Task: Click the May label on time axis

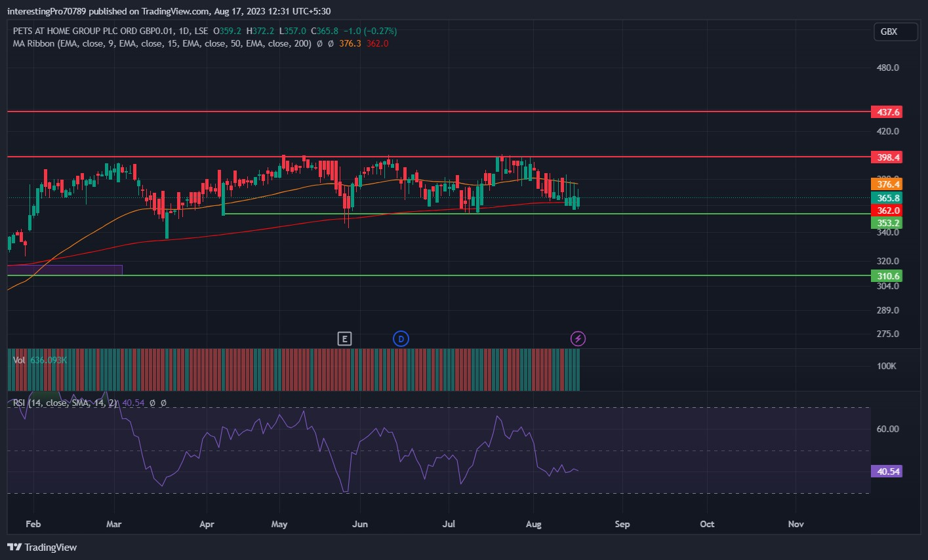Action: 279,524
